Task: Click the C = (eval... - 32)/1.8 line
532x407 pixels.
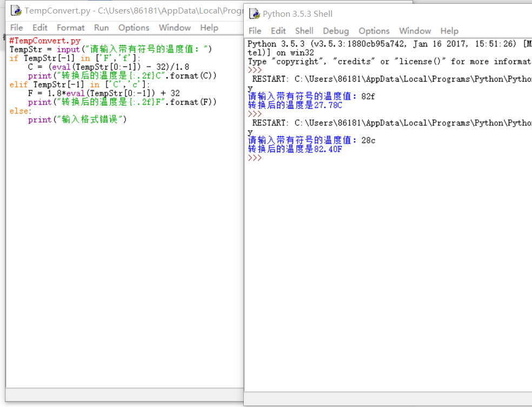Action: [x=109, y=67]
